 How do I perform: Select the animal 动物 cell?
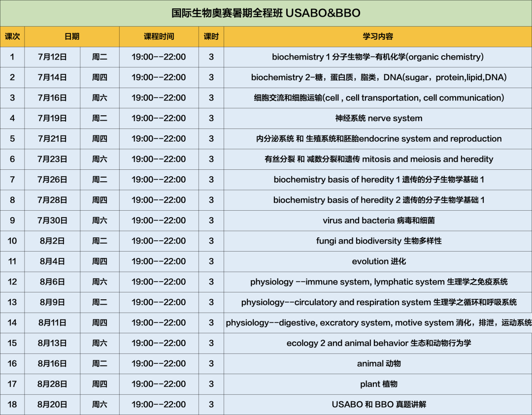pyautogui.click(x=378, y=363)
